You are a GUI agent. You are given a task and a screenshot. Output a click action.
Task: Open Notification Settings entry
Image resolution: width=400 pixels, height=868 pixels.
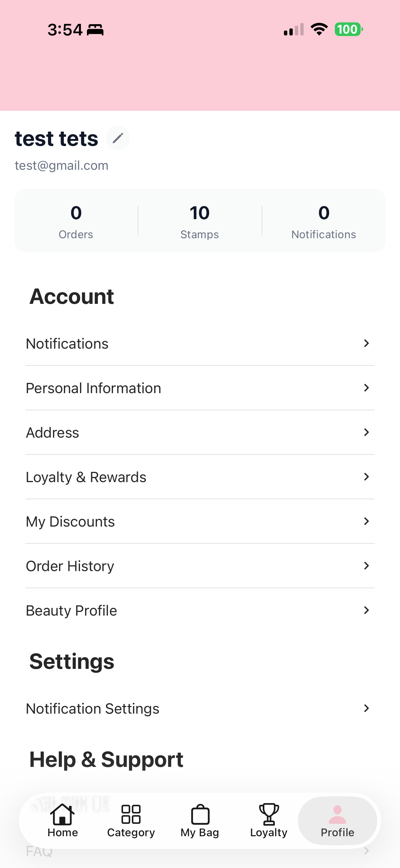pyautogui.click(x=200, y=709)
